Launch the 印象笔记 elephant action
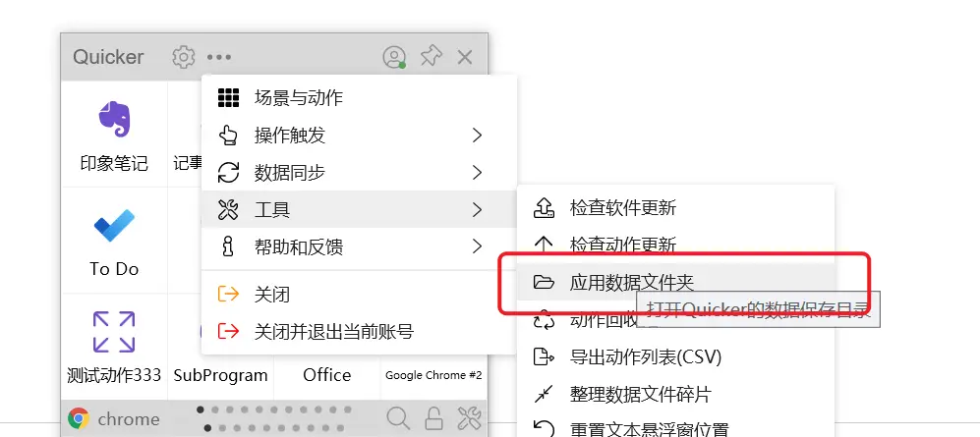Image resolution: width=980 pixels, height=437 pixels. click(x=114, y=134)
